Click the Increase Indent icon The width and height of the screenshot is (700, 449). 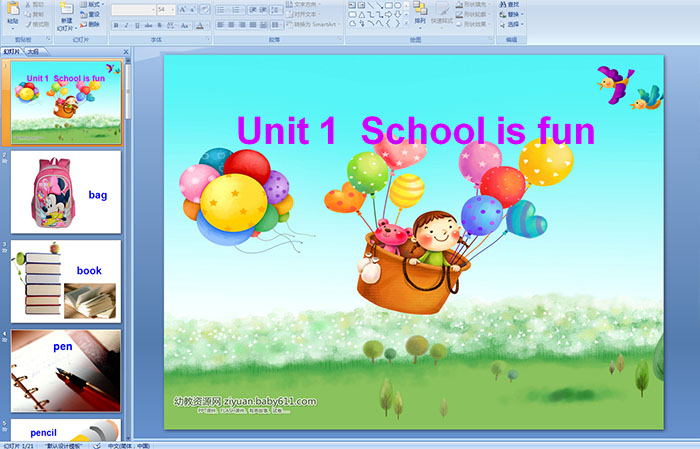point(263,10)
